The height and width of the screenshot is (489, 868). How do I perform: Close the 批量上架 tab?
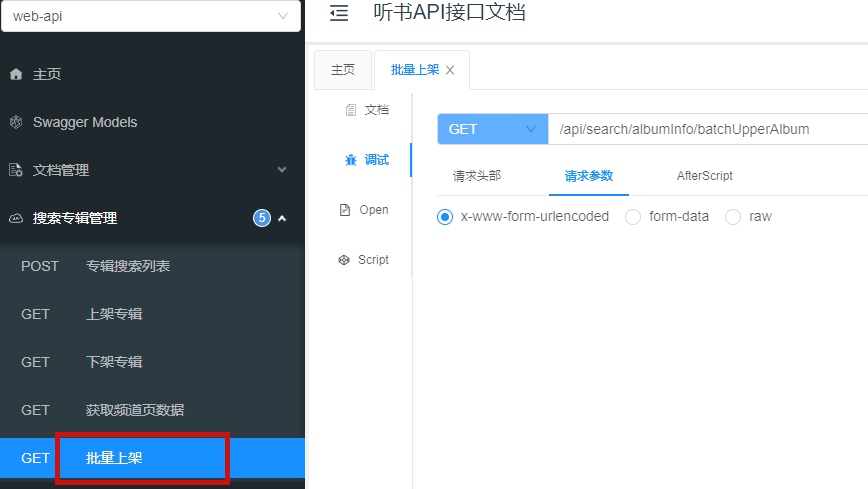(x=450, y=70)
